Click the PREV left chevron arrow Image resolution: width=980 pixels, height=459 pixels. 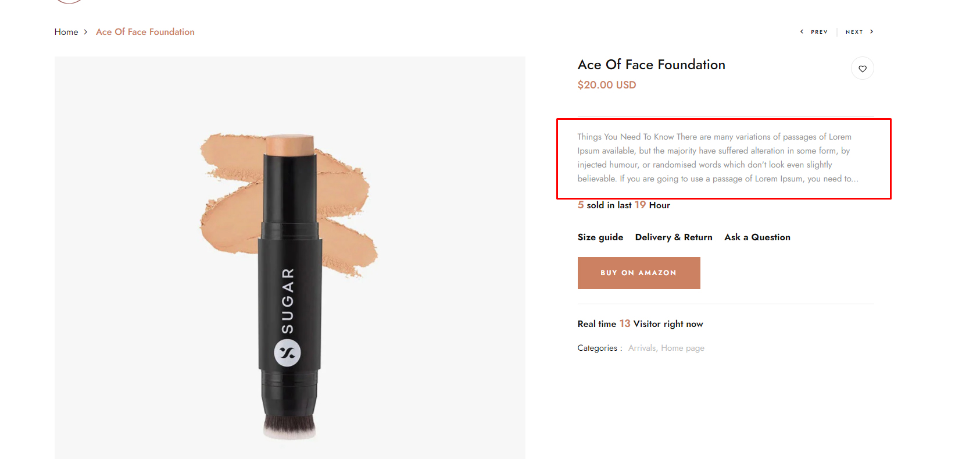click(802, 32)
